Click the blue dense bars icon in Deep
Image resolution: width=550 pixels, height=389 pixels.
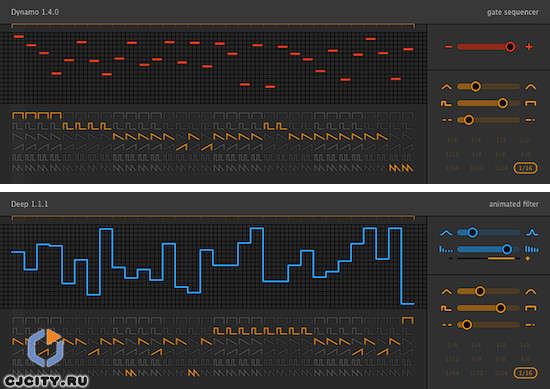click(x=531, y=249)
